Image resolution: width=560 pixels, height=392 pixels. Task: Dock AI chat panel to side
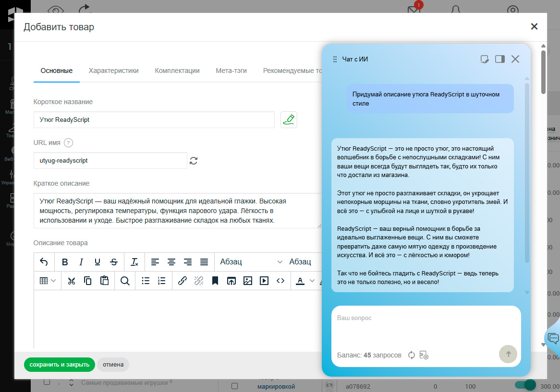point(500,59)
